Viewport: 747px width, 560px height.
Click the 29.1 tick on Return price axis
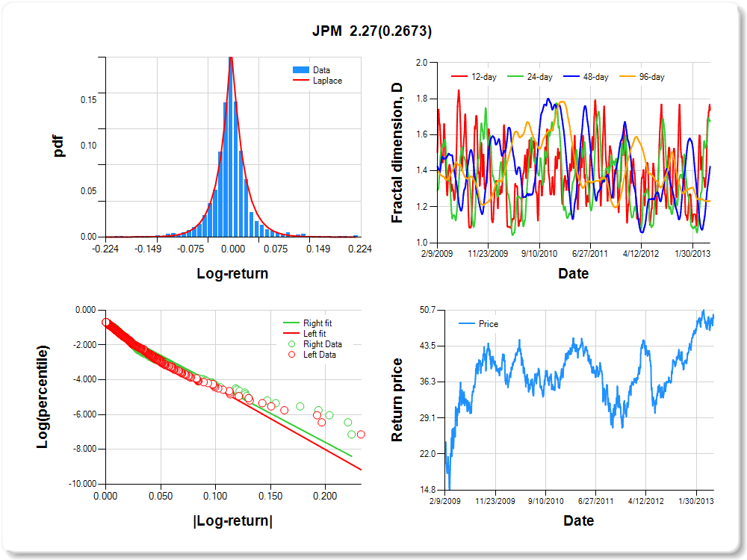428,418
